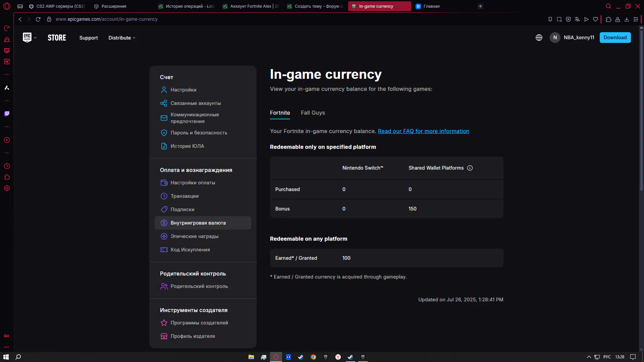Open Коммуникационные предпочтения

tap(203, 118)
